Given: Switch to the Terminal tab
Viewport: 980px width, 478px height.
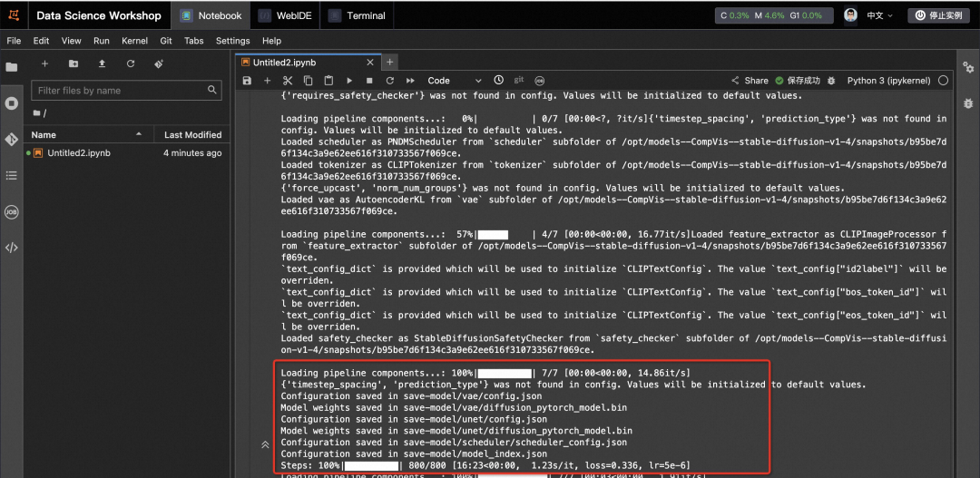Looking at the screenshot, I should [x=357, y=15].
